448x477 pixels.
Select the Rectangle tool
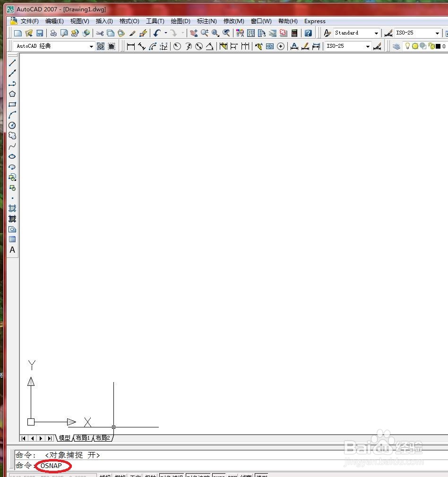pyautogui.click(x=12, y=104)
